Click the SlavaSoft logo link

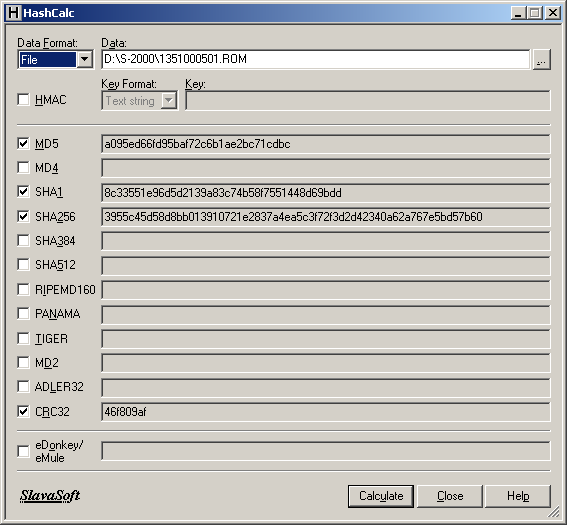[x=50, y=496]
